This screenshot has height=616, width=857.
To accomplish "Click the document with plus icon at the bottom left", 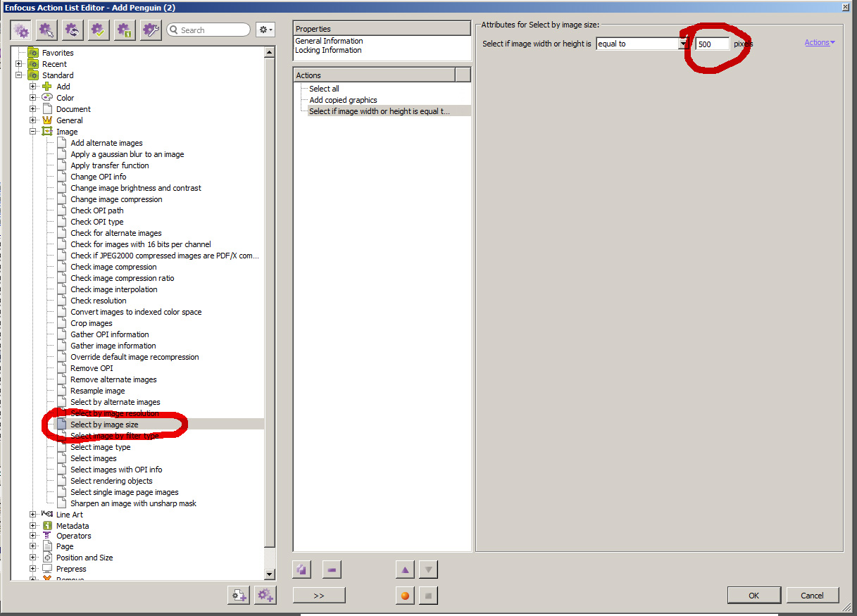I will click(x=239, y=596).
